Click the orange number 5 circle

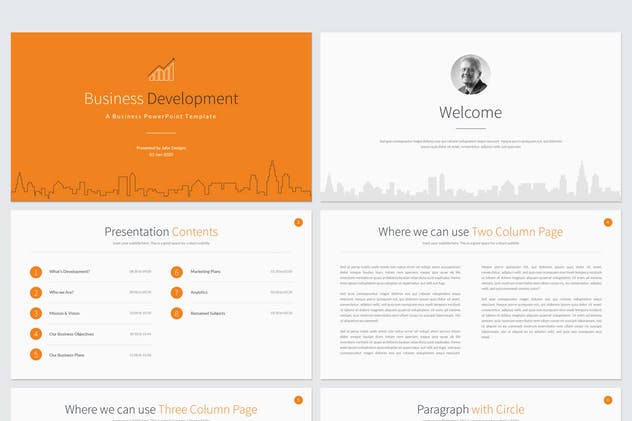coord(36,355)
